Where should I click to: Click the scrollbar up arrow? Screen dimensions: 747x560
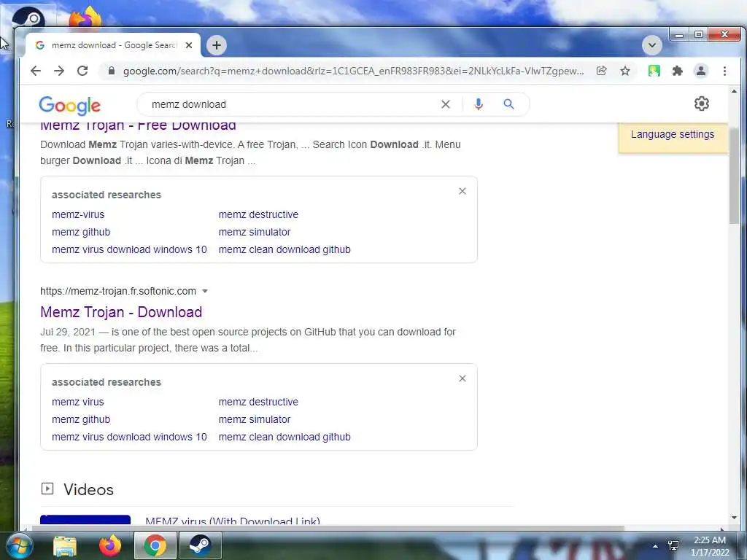734,91
